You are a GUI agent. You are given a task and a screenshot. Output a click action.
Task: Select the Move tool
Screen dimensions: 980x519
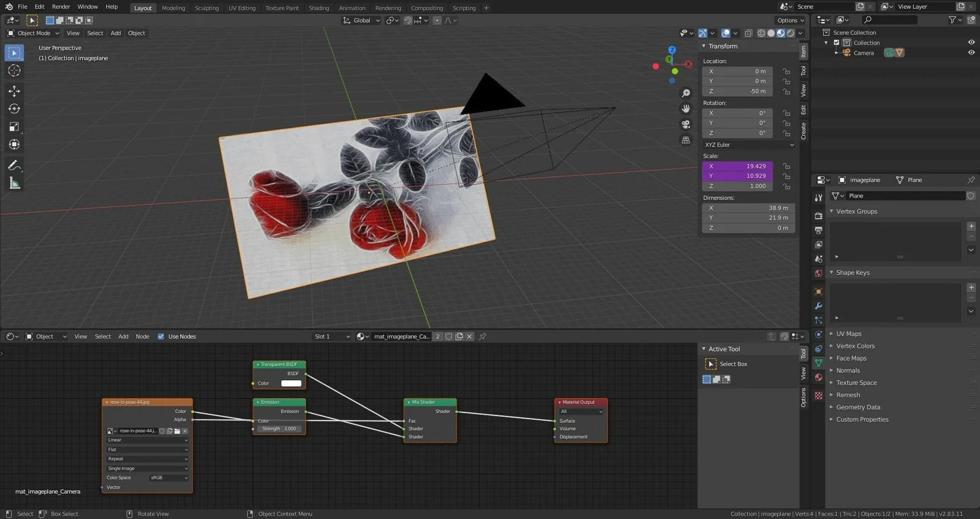[14, 91]
